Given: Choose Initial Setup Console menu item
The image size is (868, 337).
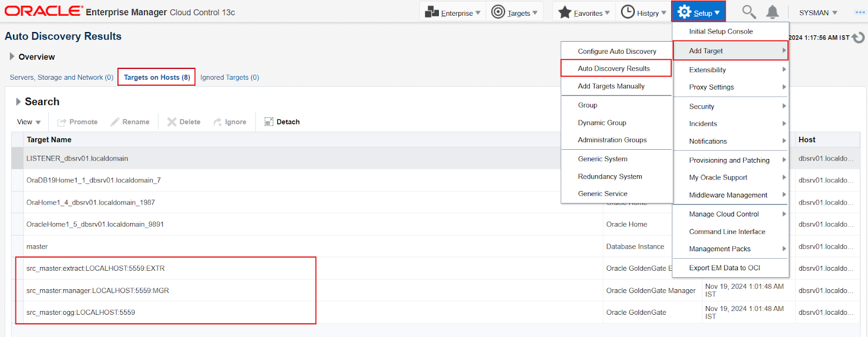Looking at the screenshot, I should point(730,31).
